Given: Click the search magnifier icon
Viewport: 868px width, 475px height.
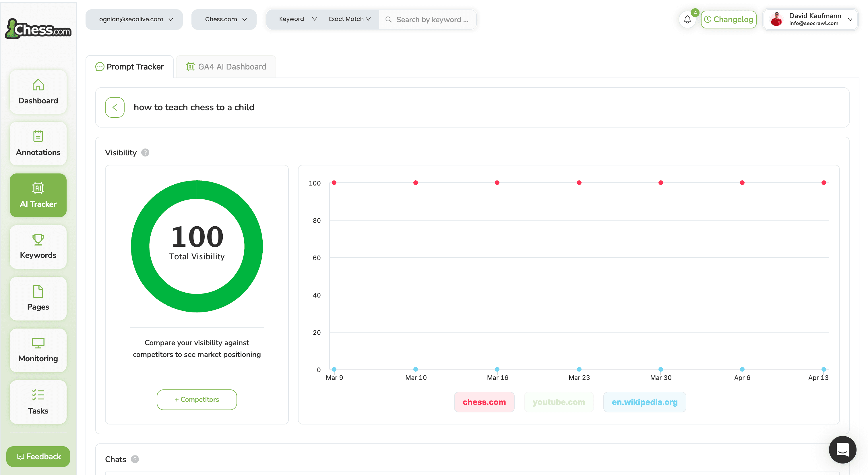Looking at the screenshot, I should [x=389, y=20].
